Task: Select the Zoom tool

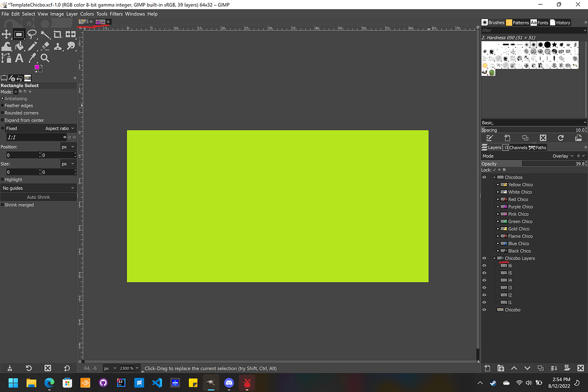Action: [45, 57]
